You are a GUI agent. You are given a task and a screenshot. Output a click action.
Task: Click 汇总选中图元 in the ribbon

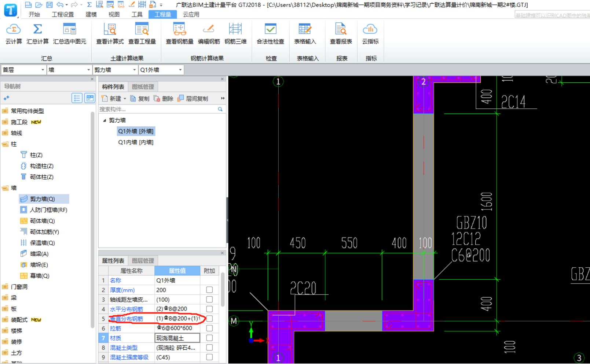tap(70, 34)
